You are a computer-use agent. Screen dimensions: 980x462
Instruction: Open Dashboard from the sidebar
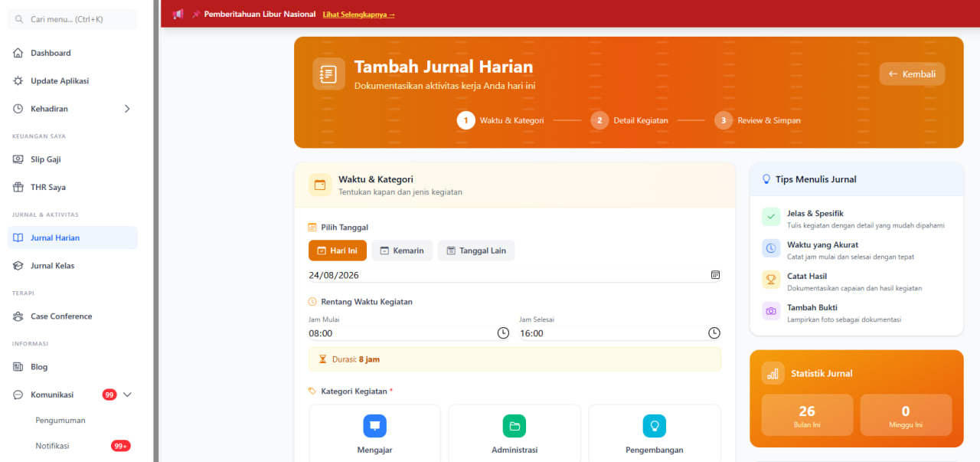73,53
